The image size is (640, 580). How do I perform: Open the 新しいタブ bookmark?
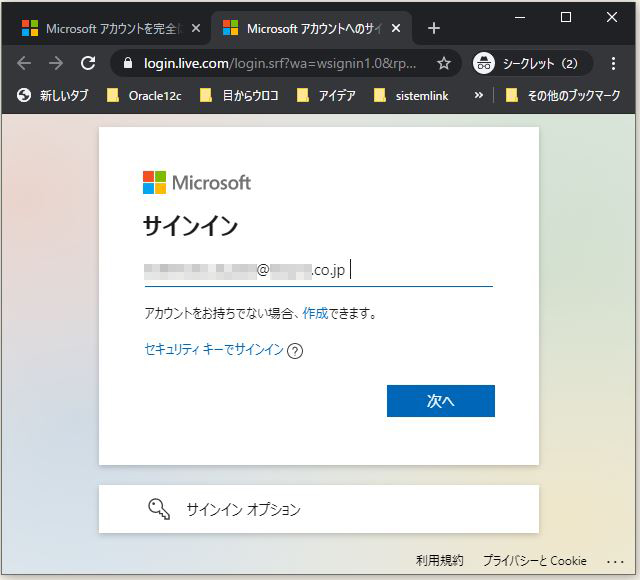(52, 96)
